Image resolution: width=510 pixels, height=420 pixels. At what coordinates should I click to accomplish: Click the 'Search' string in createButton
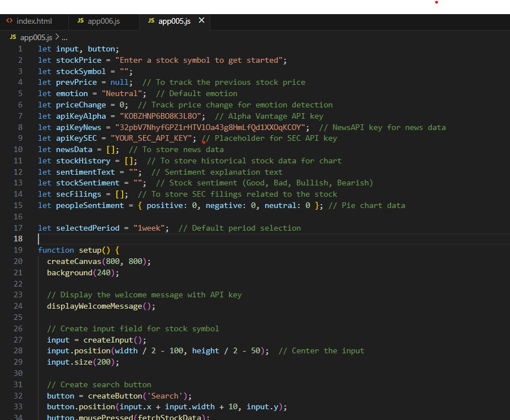[165, 396]
